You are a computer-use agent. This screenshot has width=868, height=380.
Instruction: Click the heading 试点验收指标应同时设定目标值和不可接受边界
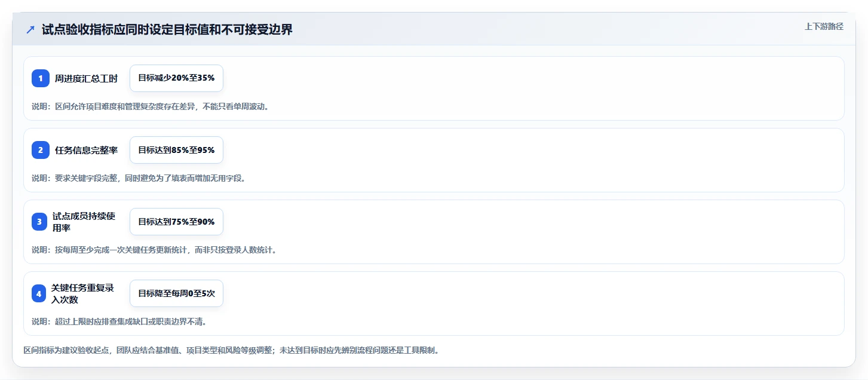point(167,30)
